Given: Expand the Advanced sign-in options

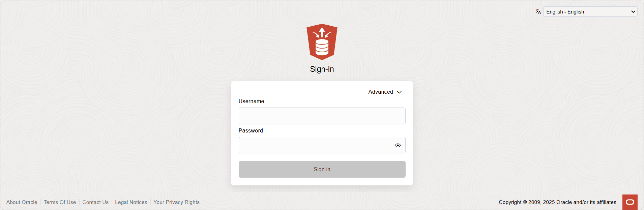Looking at the screenshot, I should 385,92.
